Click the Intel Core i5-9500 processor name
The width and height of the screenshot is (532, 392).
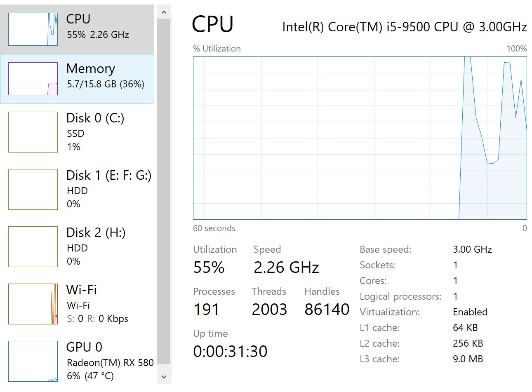[404, 27]
